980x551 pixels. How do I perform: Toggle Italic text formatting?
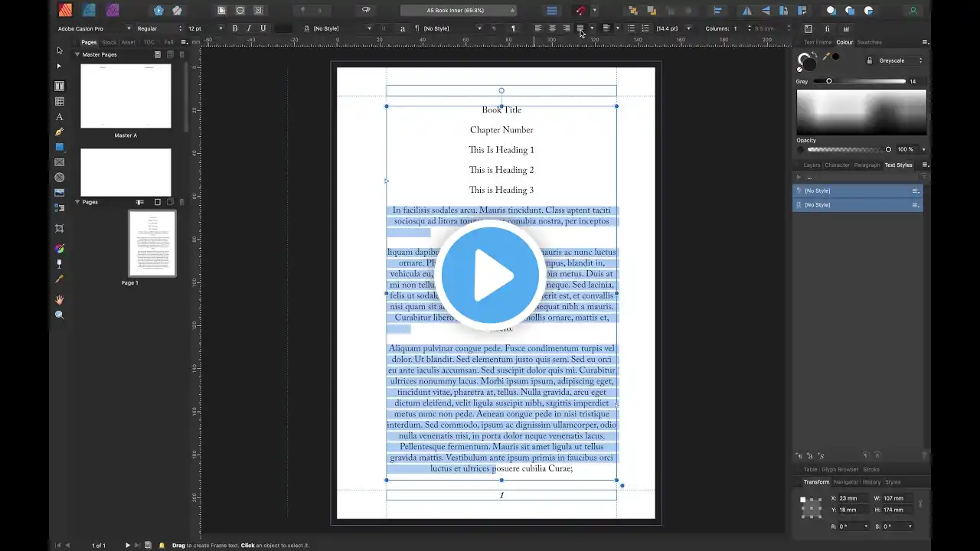click(x=249, y=28)
